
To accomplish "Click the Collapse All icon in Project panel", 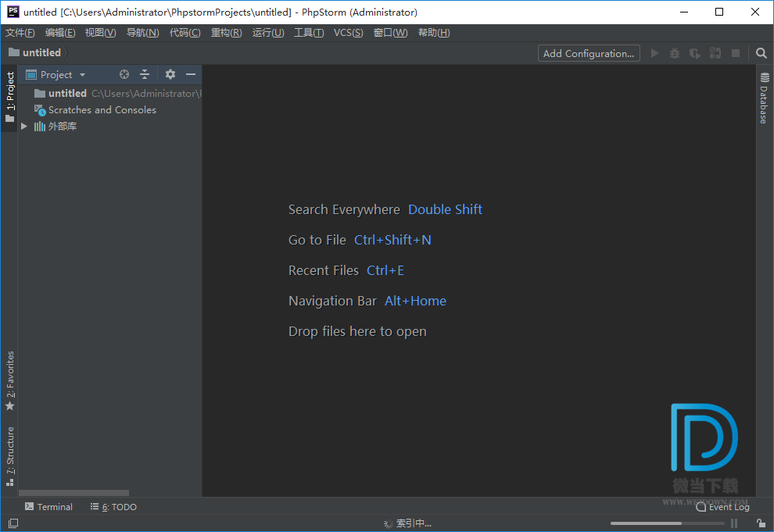I will tap(145, 74).
